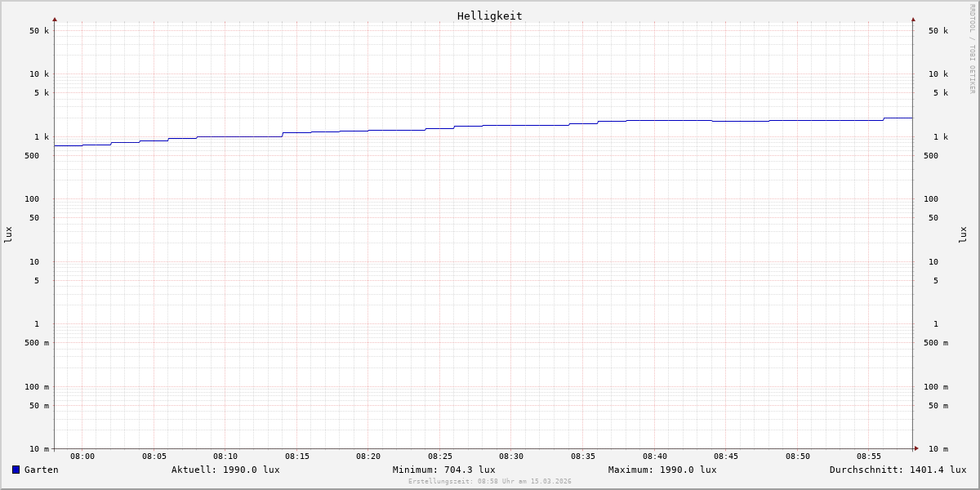Viewport: 980px width, 490px height.
Task: Click the right vertical lux axis title
Action: (963, 234)
